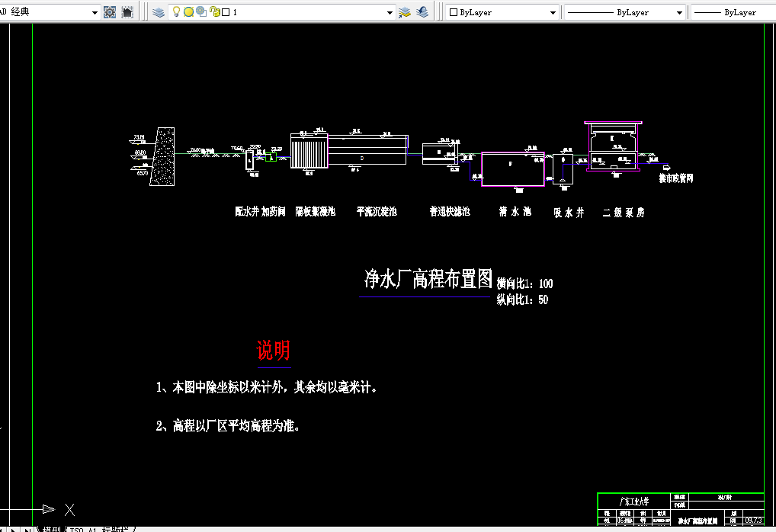The width and height of the screenshot is (776, 532).
Task: Select note 1 本图中除坐标以米计外 text
Action: point(268,387)
